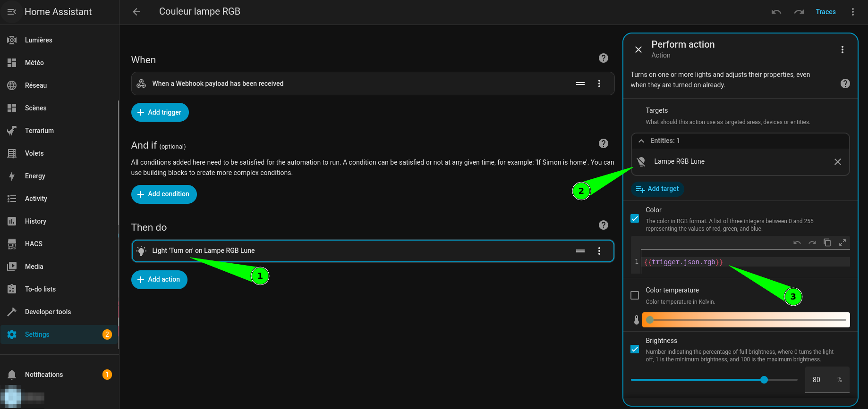
Task: Collapse the Entities: 1 list
Action: (x=641, y=141)
